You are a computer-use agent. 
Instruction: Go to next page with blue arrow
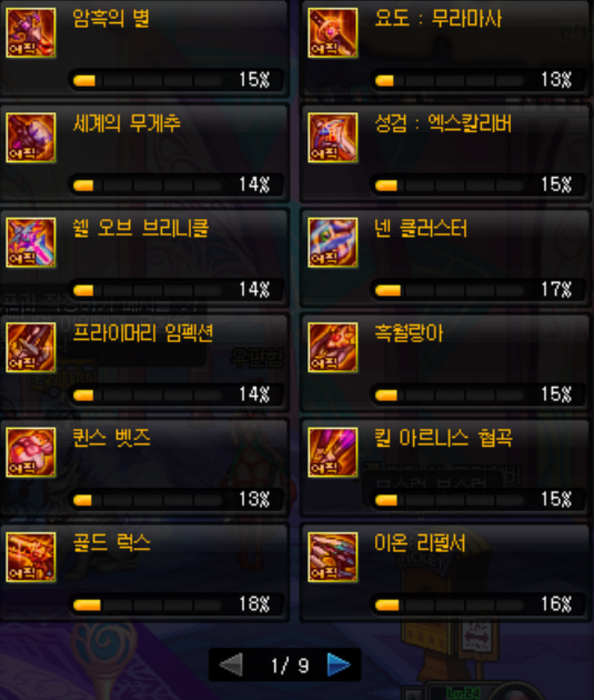(x=338, y=665)
